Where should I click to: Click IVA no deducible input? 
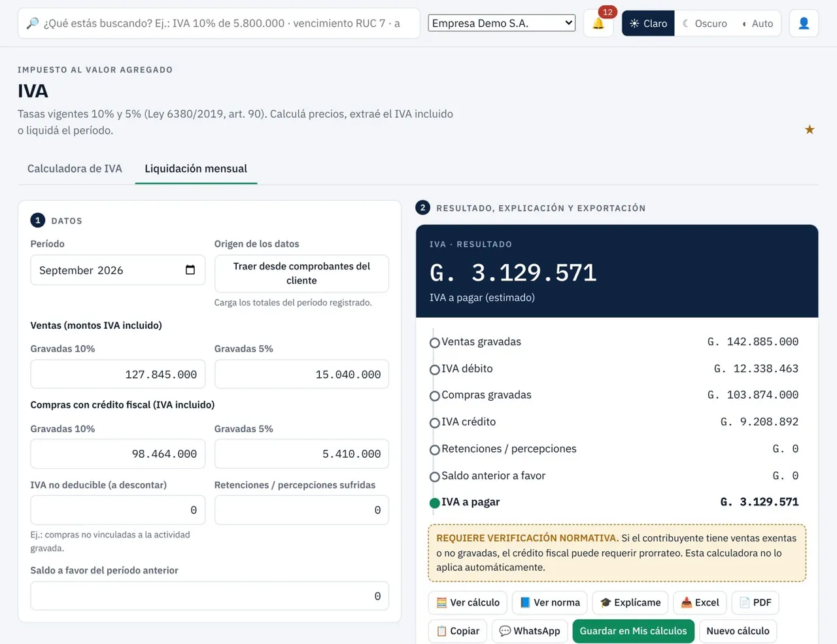point(118,510)
